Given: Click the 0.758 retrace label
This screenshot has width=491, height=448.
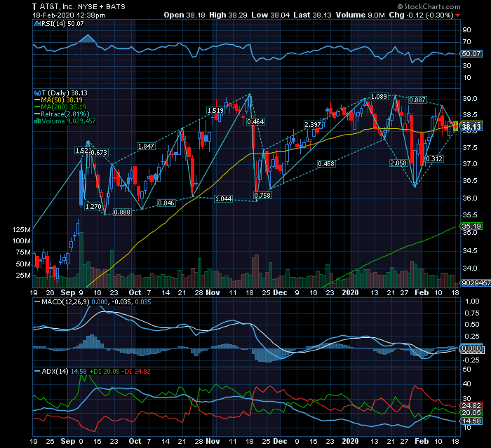Looking at the screenshot, I should [262, 195].
